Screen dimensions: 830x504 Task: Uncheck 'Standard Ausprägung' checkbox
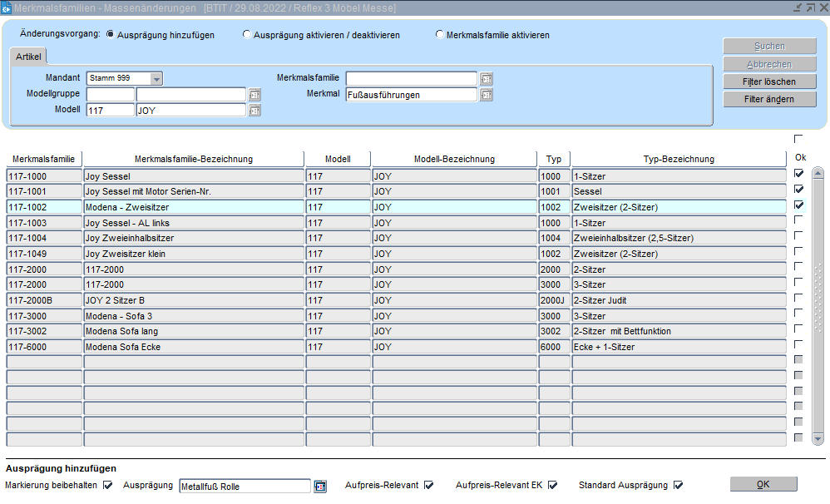click(678, 485)
